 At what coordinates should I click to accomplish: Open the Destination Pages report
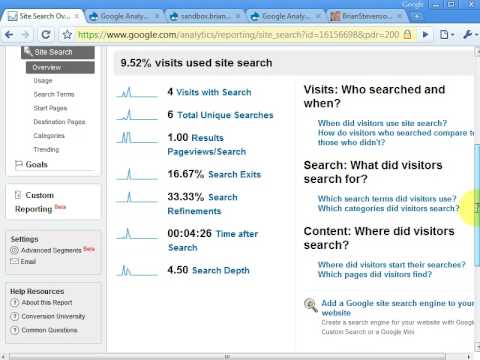[59, 122]
